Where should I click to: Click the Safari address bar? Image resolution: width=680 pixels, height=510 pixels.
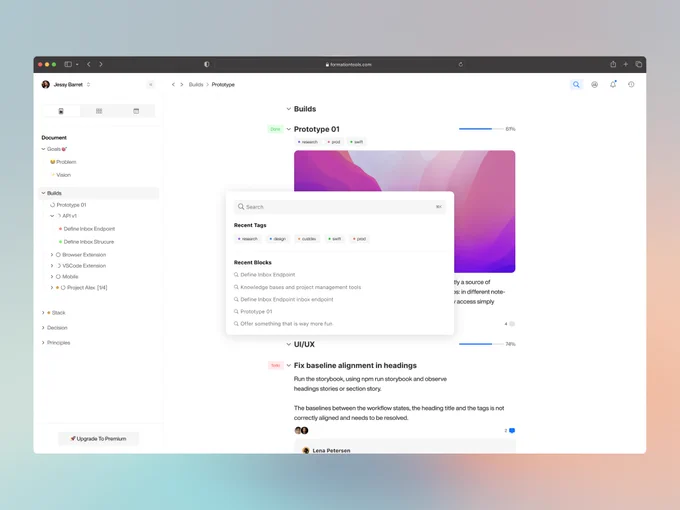349,64
